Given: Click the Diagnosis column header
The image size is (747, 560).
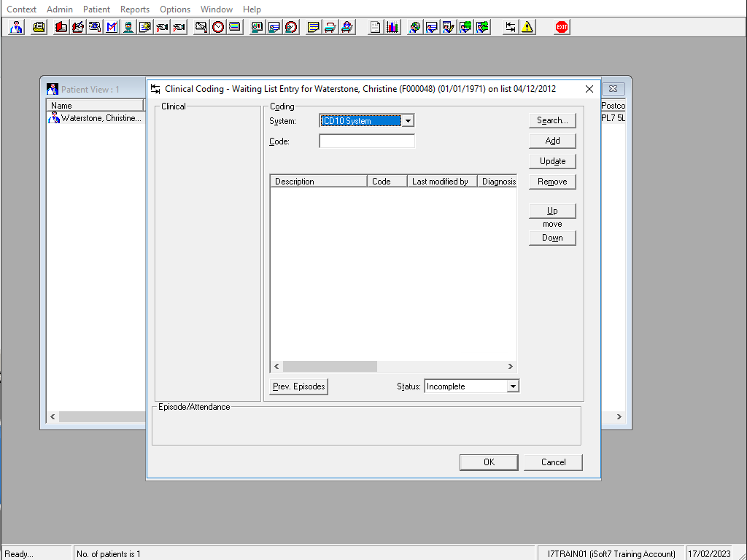Looking at the screenshot, I should point(498,182).
